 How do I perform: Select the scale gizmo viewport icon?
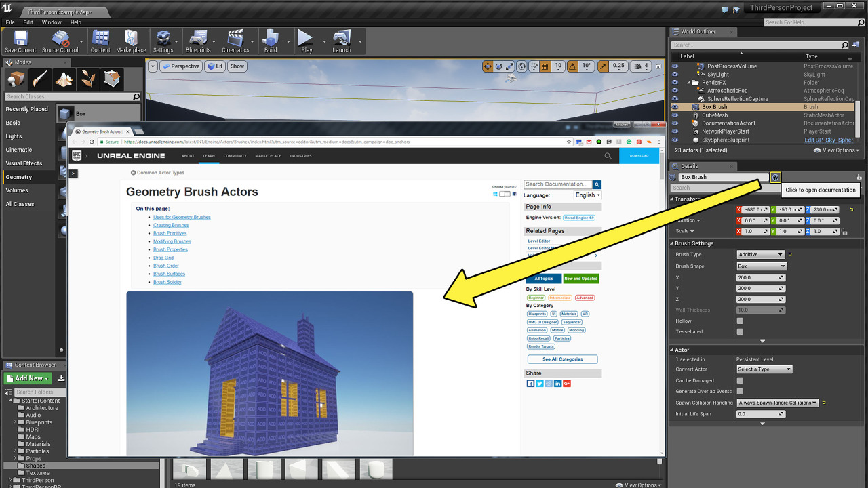(x=510, y=66)
